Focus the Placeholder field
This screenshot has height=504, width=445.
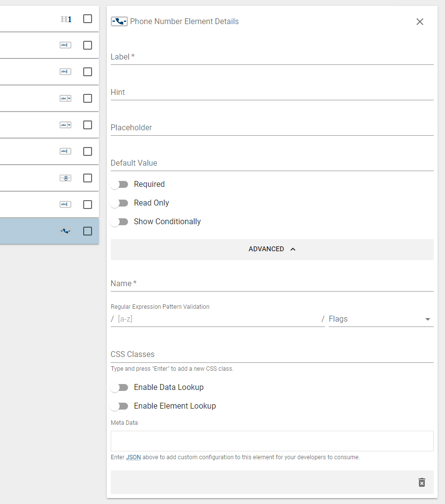coord(272,128)
